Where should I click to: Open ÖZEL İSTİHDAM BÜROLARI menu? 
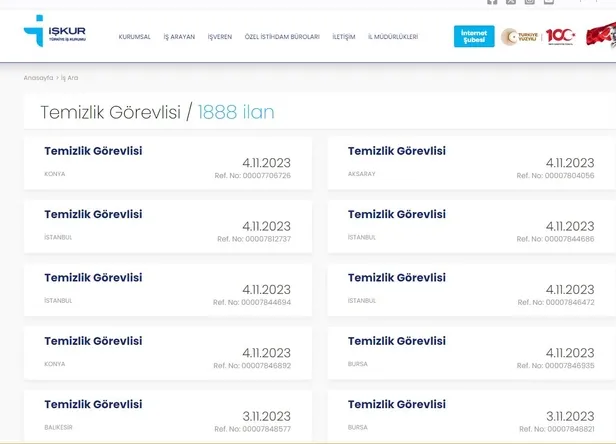tap(282, 37)
